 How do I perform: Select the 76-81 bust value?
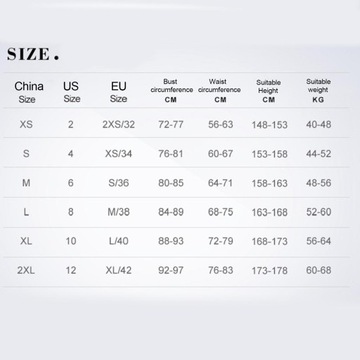point(171,154)
